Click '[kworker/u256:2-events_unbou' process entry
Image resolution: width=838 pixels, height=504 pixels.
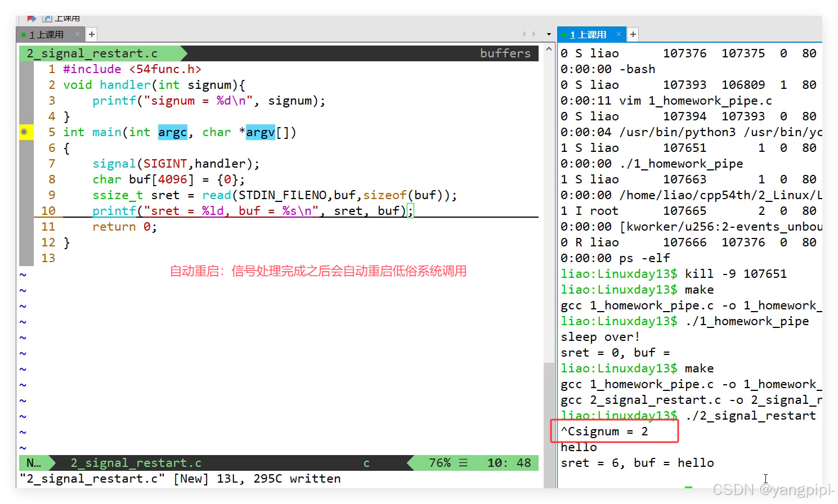point(720,227)
